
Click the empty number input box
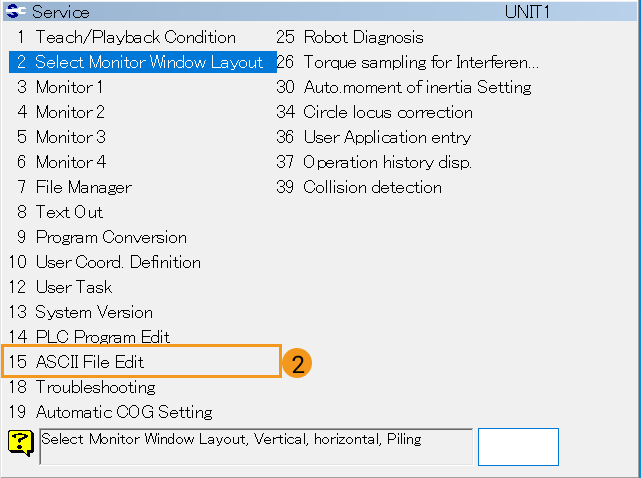pyautogui.click(x=518, y=446)
